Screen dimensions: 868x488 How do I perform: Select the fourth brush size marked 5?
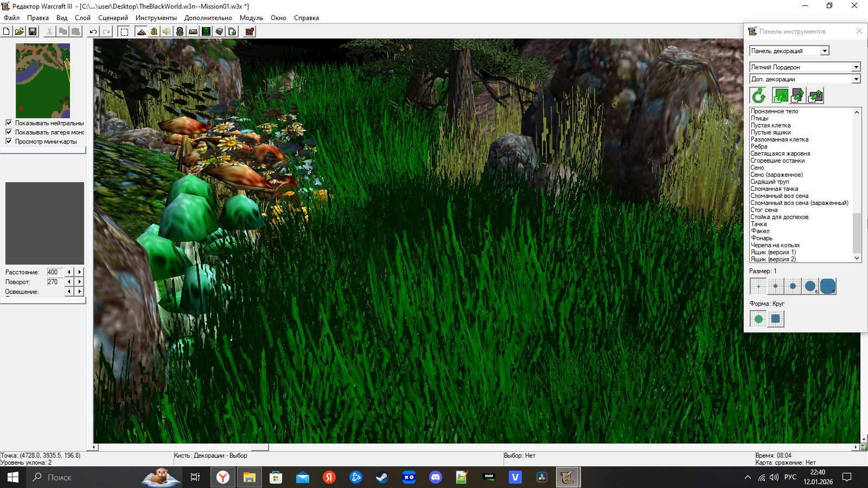click(810, 286)
